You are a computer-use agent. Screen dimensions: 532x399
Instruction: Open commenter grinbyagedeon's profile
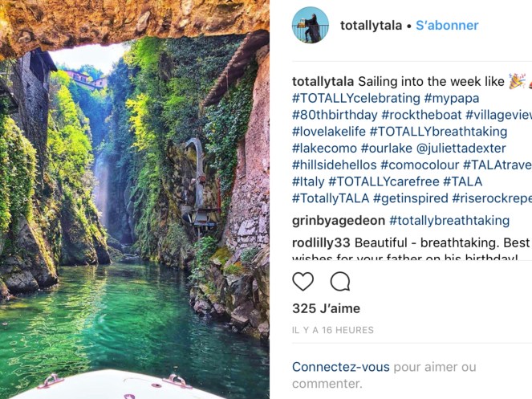click(x=338, y=220)
